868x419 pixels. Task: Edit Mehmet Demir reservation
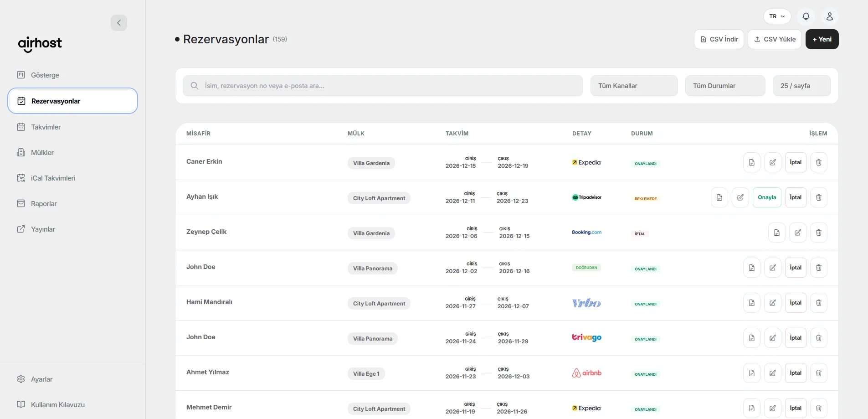click(x=773, y=408)
